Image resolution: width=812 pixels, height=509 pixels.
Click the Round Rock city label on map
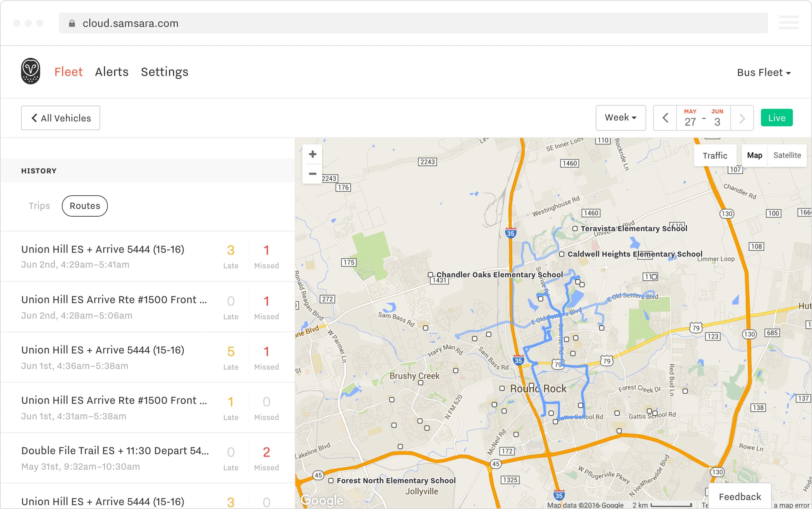[538, 389]
